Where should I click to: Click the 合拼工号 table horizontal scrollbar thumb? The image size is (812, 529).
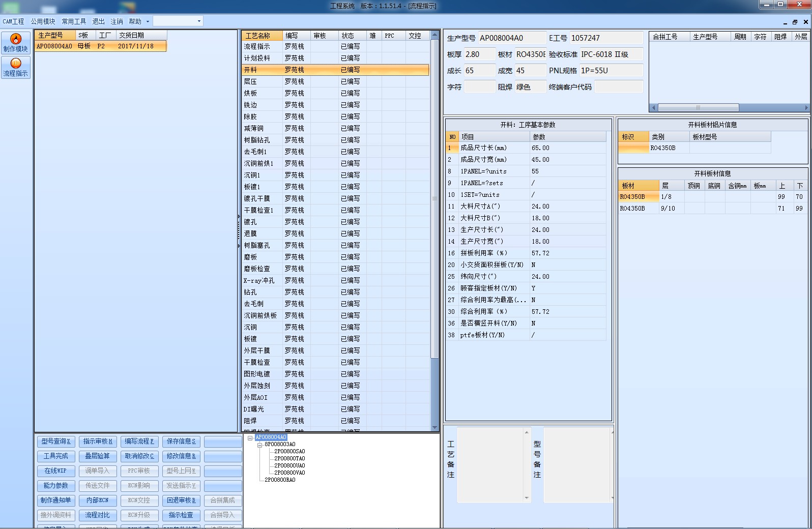pyautogui.click(x=698, y=108)
